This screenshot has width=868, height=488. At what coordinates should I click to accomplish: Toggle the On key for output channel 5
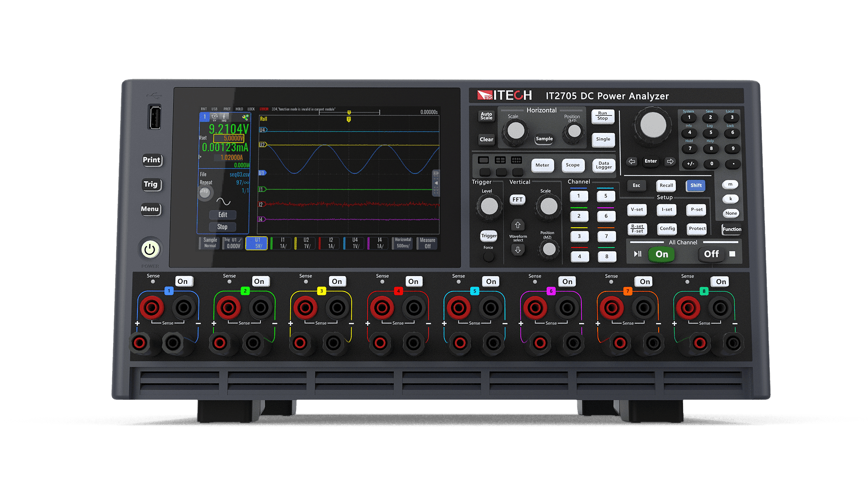click(491, 282)
